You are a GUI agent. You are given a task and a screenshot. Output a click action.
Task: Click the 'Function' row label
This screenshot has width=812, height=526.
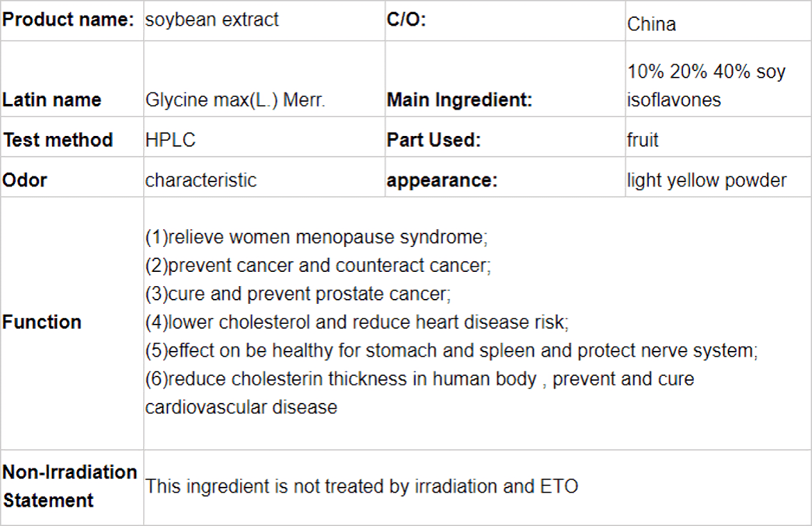click(x=41, y=322)
